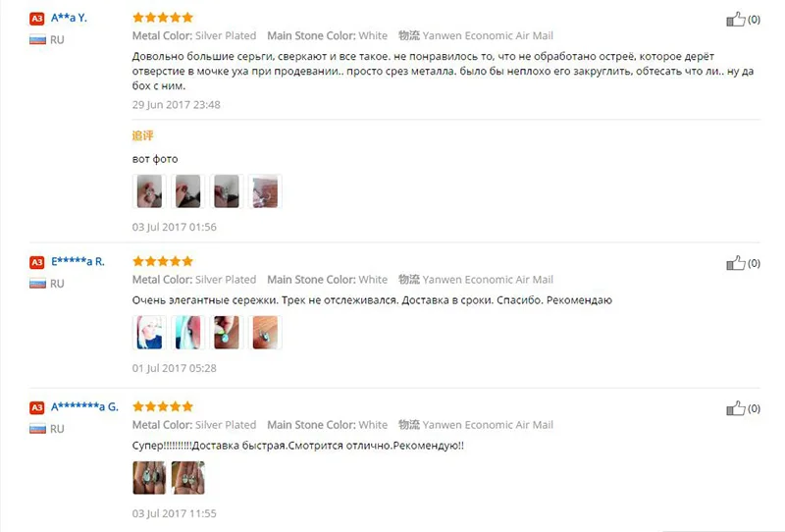
Task: Open first selfie photo by E*****a R.
Action: [x=149, y=332]
